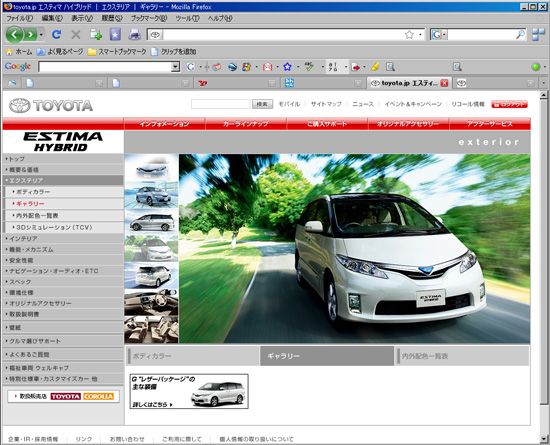Go back with the green Back arrow

14,34
